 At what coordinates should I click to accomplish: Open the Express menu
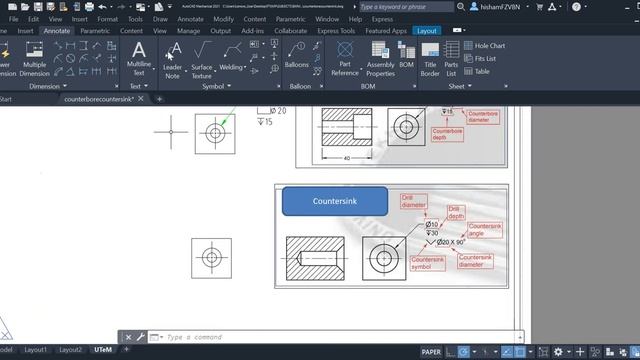382,19
